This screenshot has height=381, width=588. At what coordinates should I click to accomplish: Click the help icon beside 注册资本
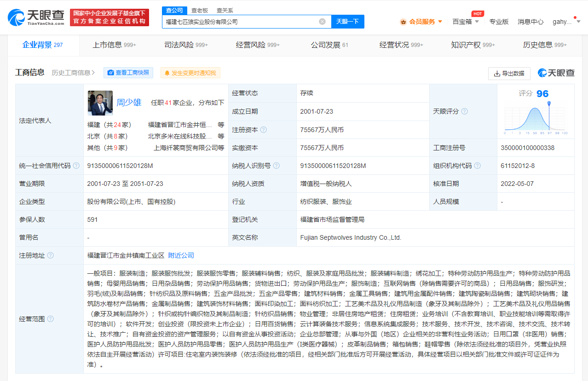pyautogui.click(x=263, y=130)
